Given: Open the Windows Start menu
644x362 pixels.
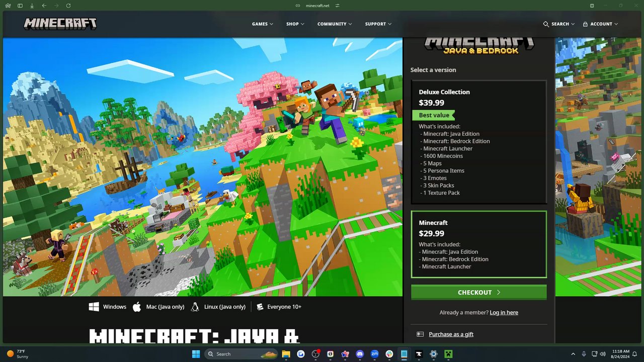Looking at the screenshot, I should click(x=196, y=354).
